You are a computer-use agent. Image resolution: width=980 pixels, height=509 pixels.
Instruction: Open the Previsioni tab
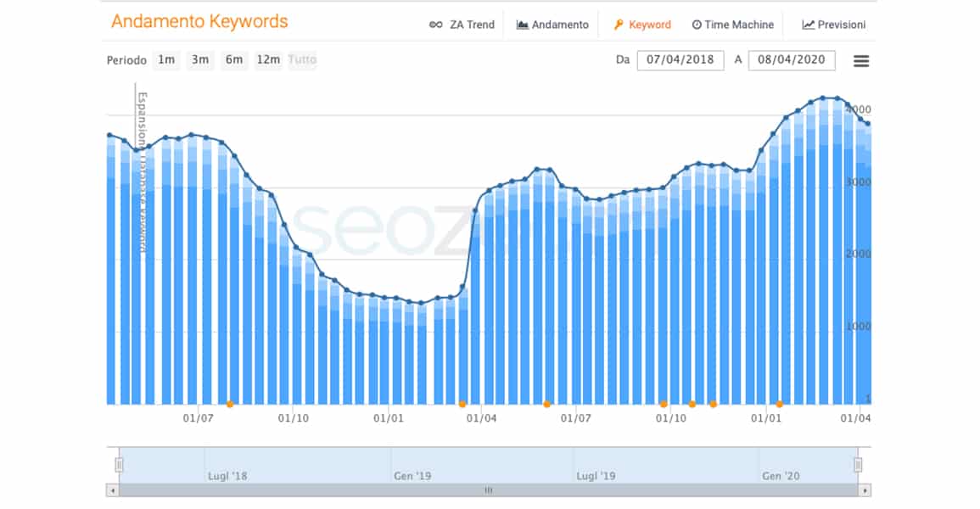834,25
